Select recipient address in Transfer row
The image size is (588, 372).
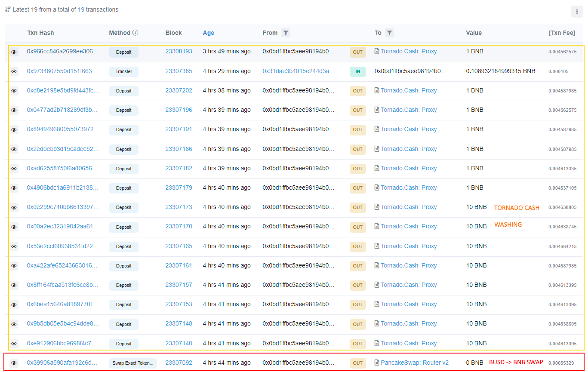pyautogui.click(x=410, y=71)
